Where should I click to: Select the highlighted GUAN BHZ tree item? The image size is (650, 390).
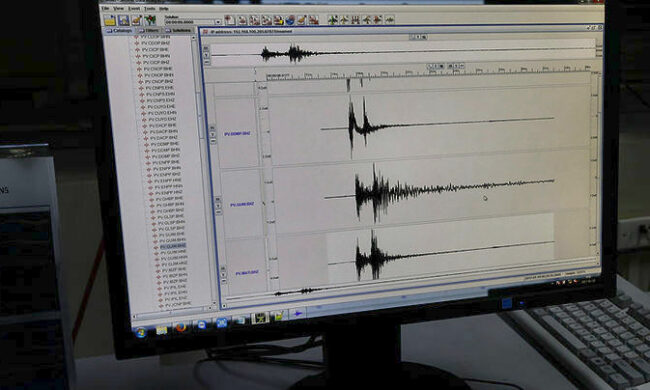[x=173, y=246]
